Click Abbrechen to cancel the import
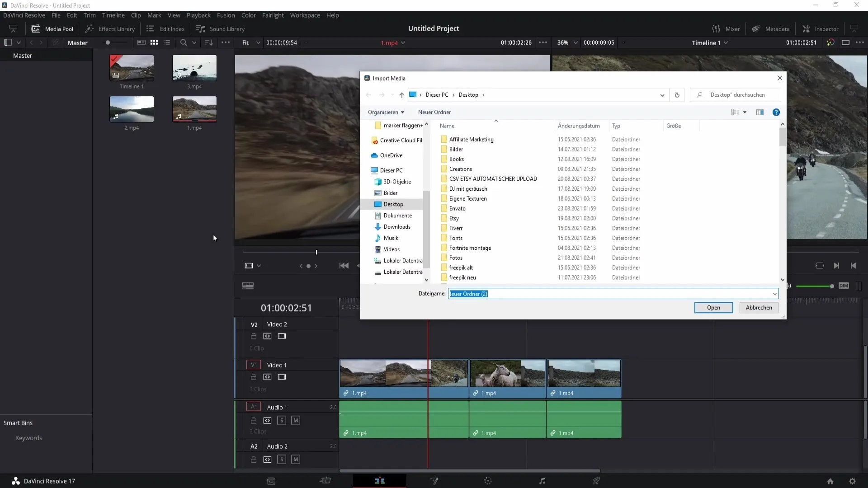Image resolution: width=868 pixels, height=488 pixels. click(x=759, y=308)
